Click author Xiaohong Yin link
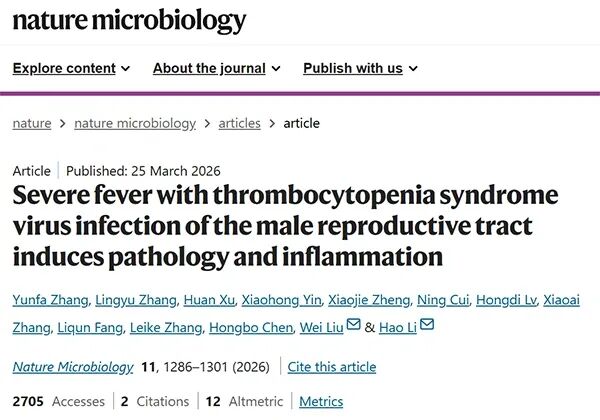The image size is (600, 420). point(281,300)
